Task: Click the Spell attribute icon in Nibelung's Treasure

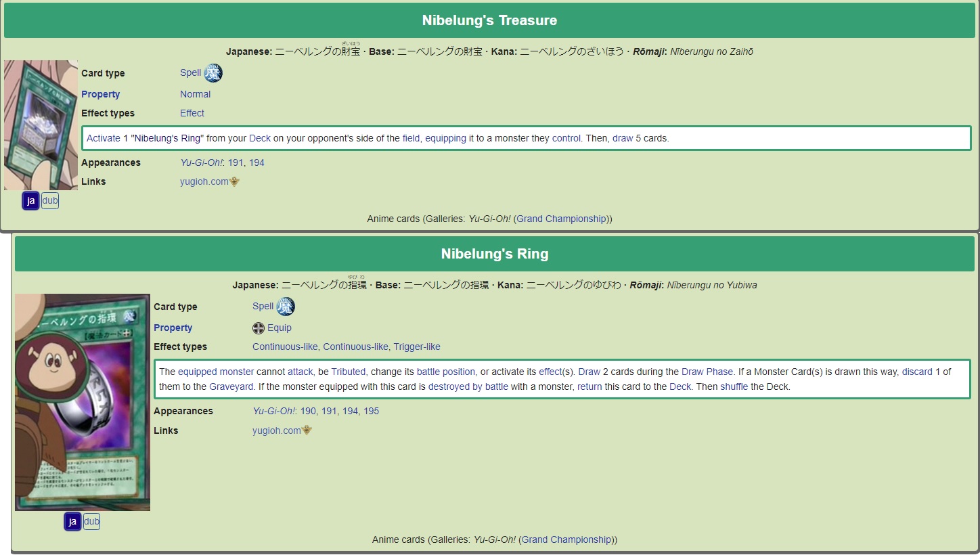Action: pos(213,73)
